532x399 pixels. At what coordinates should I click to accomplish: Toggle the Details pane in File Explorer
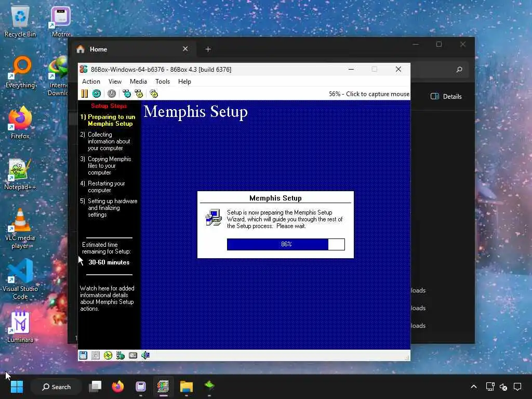click(446, 96)
